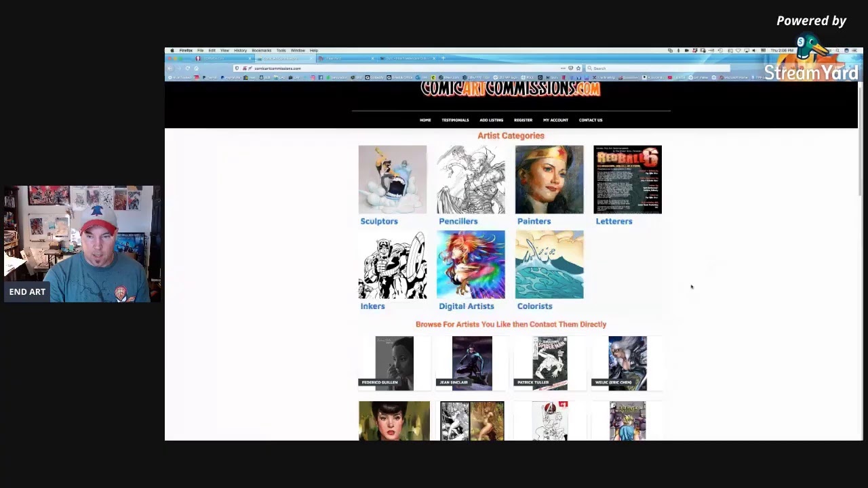This screenshot has height=488, width=868.
Task: Bookmark this page with the star icon
Action: (578, 68)
